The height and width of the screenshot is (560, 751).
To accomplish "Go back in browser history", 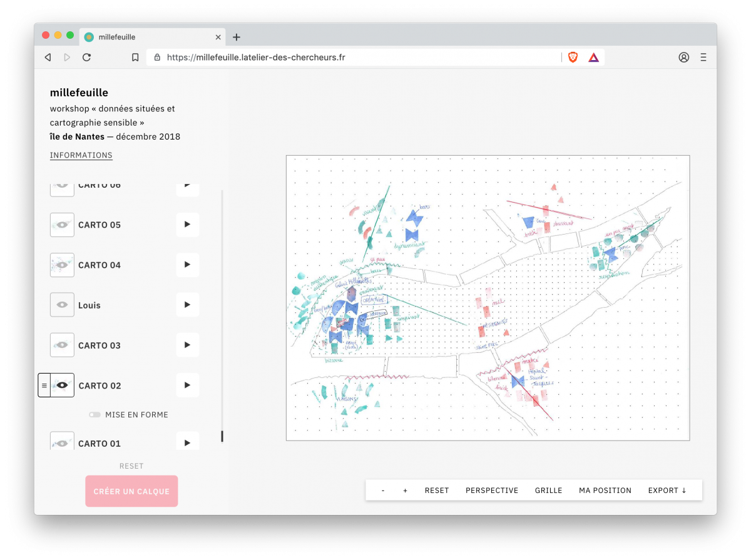I will coord(48,58).
